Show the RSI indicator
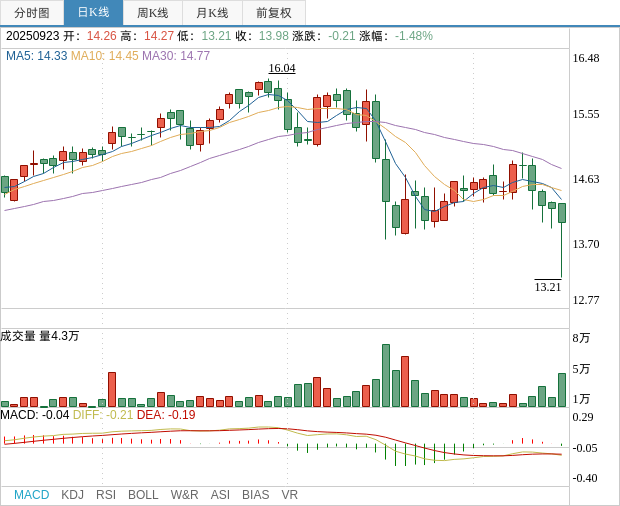Screen dimensions: 620x506 tap(106, 495)
